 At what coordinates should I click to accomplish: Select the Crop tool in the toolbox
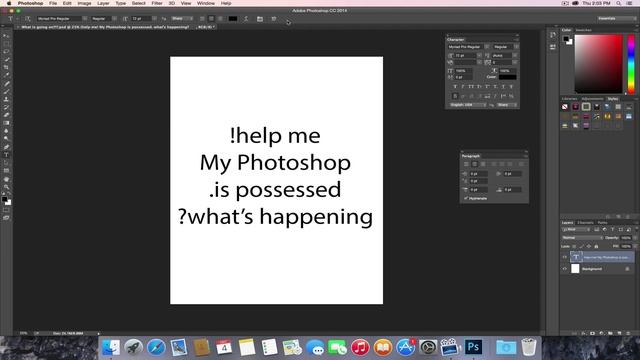tap(6, 67)
